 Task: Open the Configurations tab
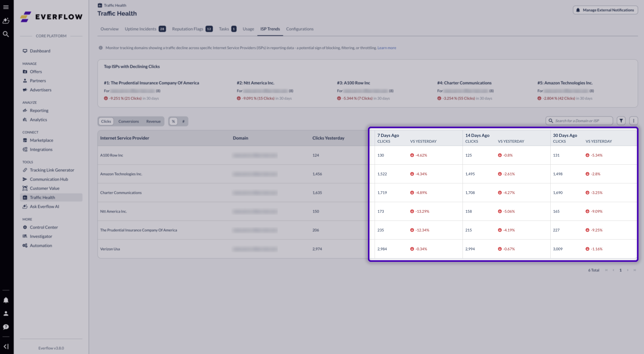click(300, 29)
